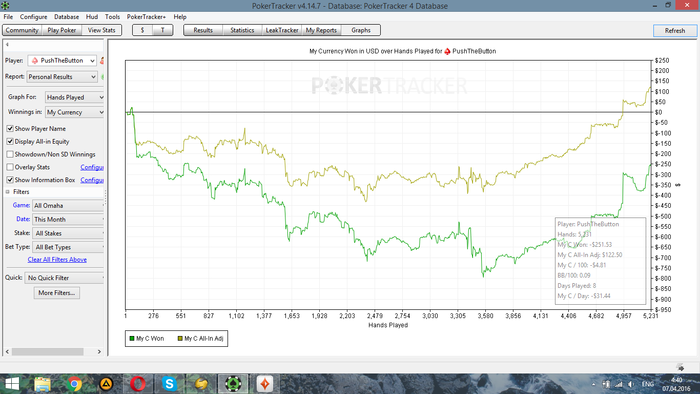Click Configure link beside Show Information Box
700x394 pixels.
tap(92, 180)
